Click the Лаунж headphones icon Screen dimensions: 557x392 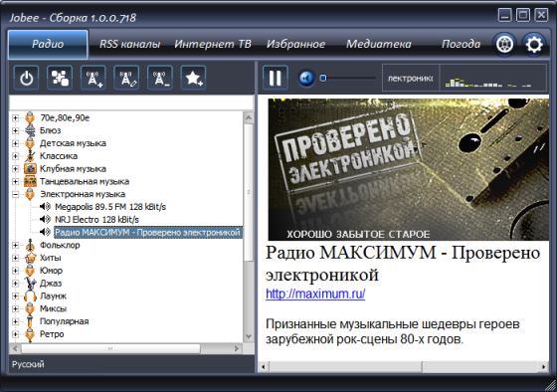click(x=30, y=296)
